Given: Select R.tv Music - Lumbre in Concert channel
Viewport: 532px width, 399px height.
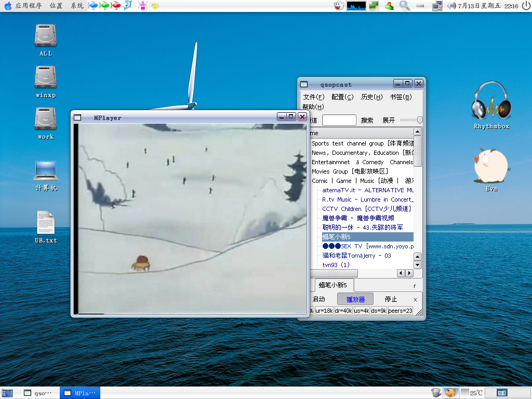Looking at the screenshot, I should [368, 199].
